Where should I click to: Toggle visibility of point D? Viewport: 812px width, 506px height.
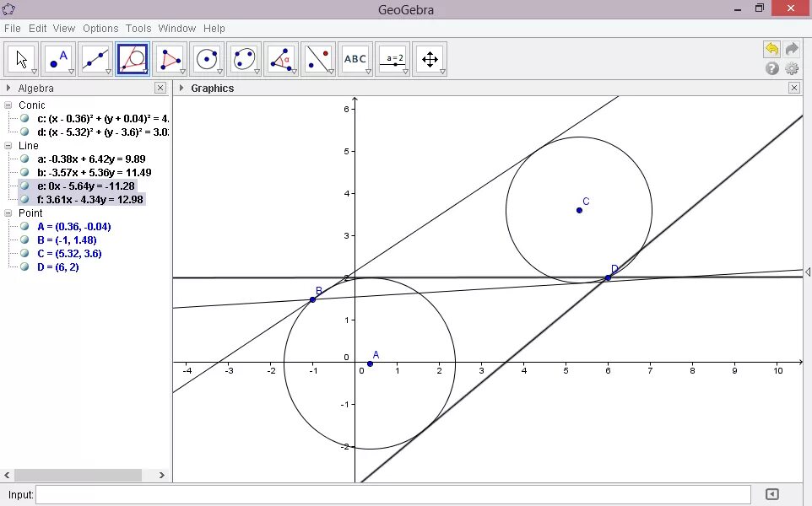click(24, 266)
